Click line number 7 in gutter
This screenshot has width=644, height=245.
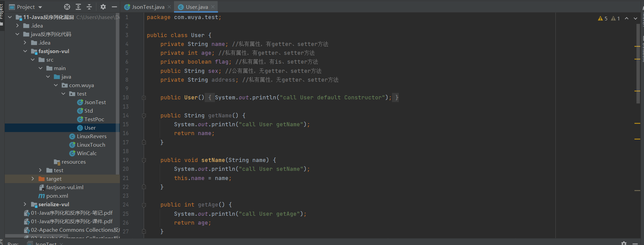(x=127, y=71)
